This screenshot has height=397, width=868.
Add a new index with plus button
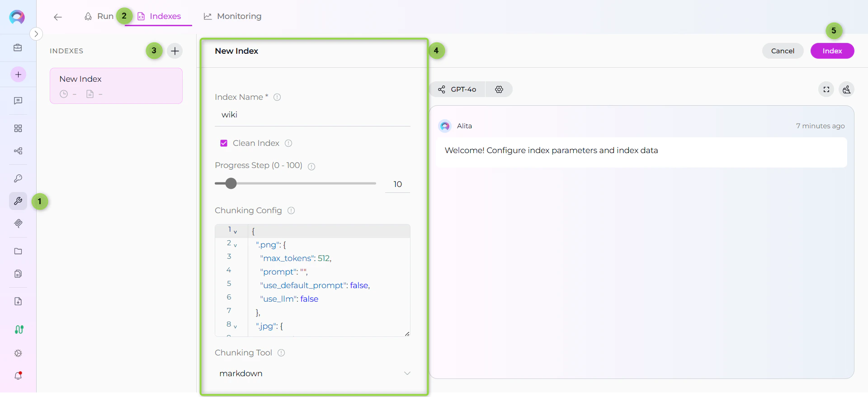pyautogui.click(x=175, y=51)
